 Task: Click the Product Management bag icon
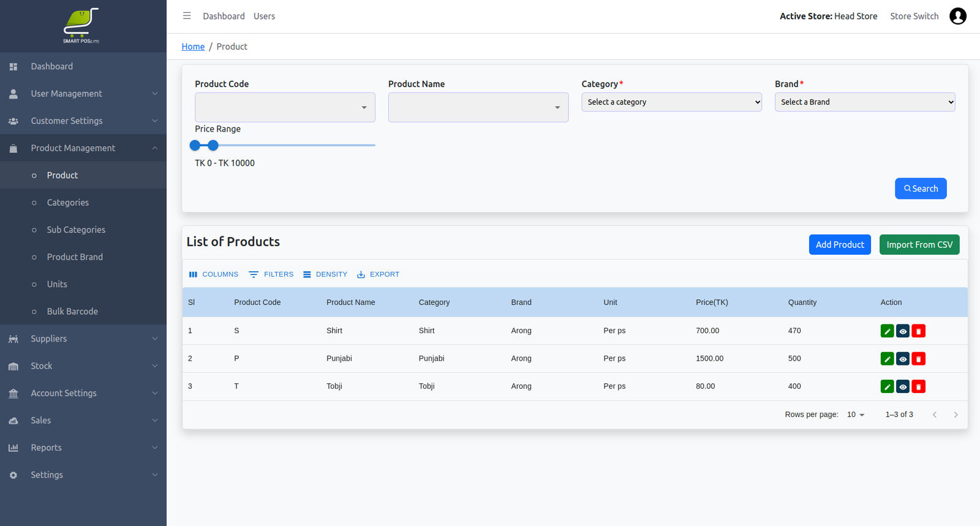click(x=13, y=148)
